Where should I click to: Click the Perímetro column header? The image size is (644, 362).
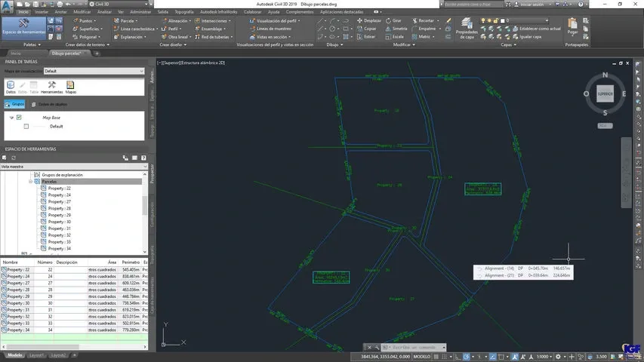point(131,262)
